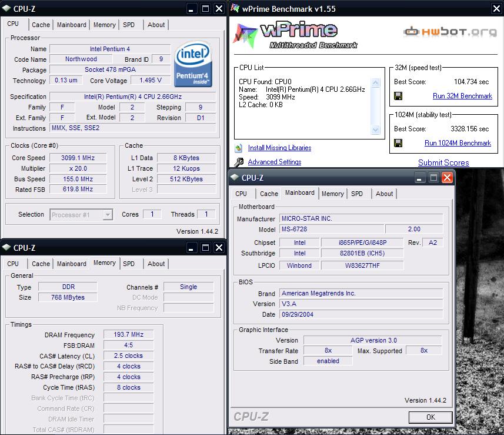Screen dimensions: 504x435
Task: Click the Manufacturer MICRO-STAR INC. field
Action: pos(361,218)
